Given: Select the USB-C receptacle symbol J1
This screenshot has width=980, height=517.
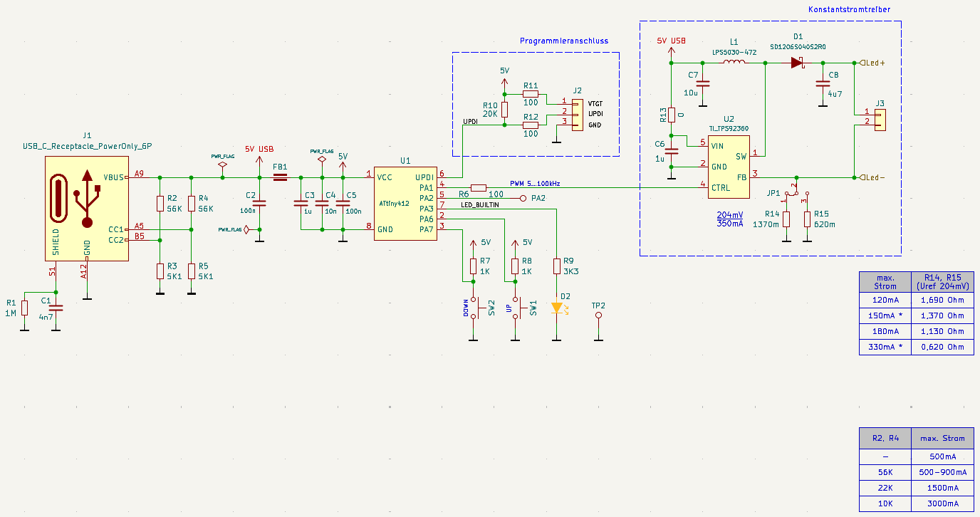Looking at the screenshot, I should click(x=87, y=208).
